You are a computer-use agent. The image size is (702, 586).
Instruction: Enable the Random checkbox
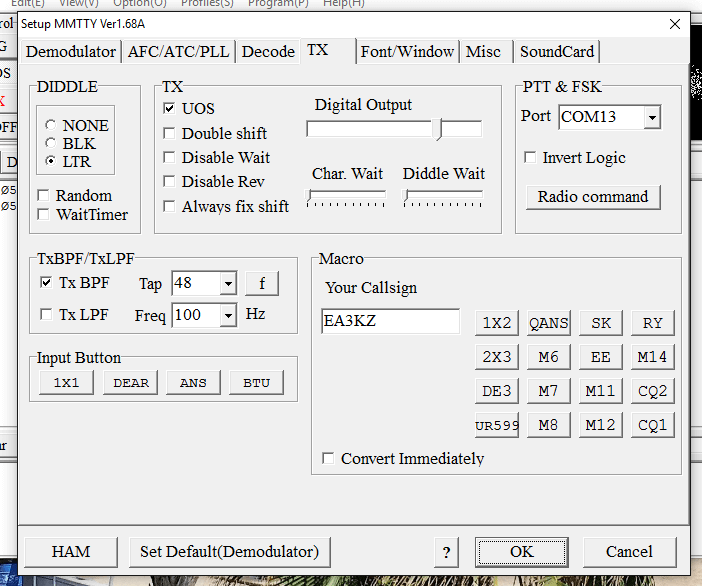coord(43,196)
